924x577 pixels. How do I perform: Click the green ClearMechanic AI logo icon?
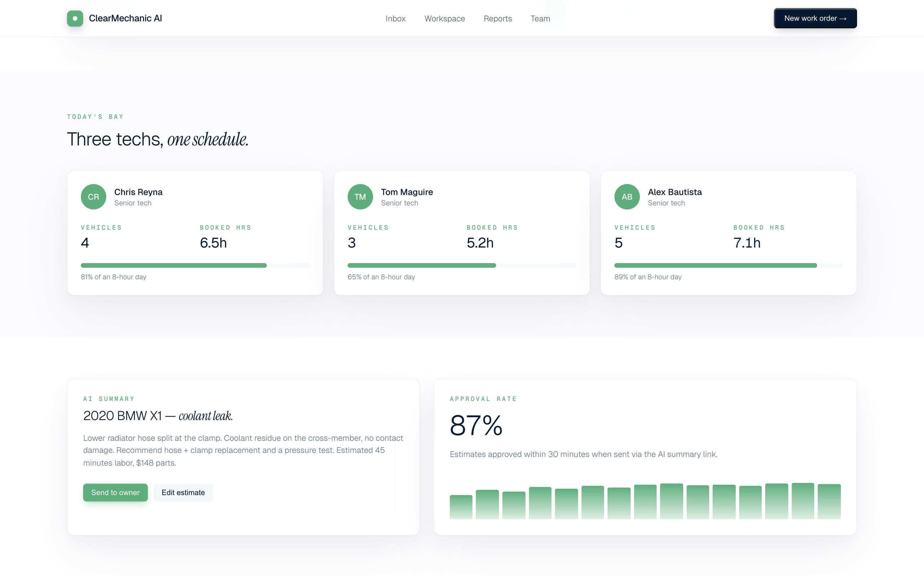pyautogui.click(x=75, y=18)
